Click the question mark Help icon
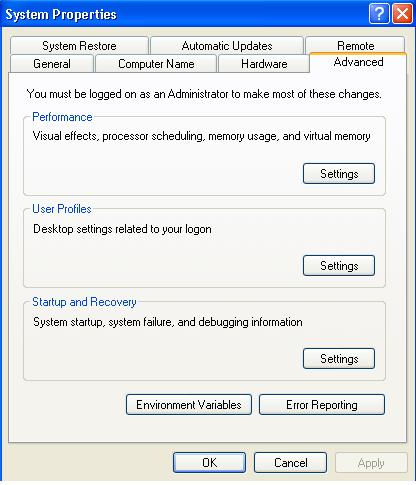This screenshot has width=416, height=485. coord(379,14)
